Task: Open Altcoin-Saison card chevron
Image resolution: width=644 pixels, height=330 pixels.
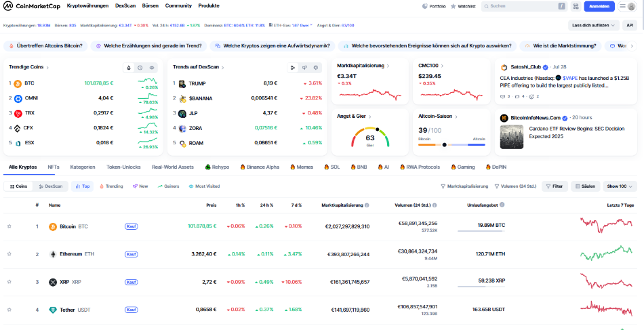Action: point(456,117)
